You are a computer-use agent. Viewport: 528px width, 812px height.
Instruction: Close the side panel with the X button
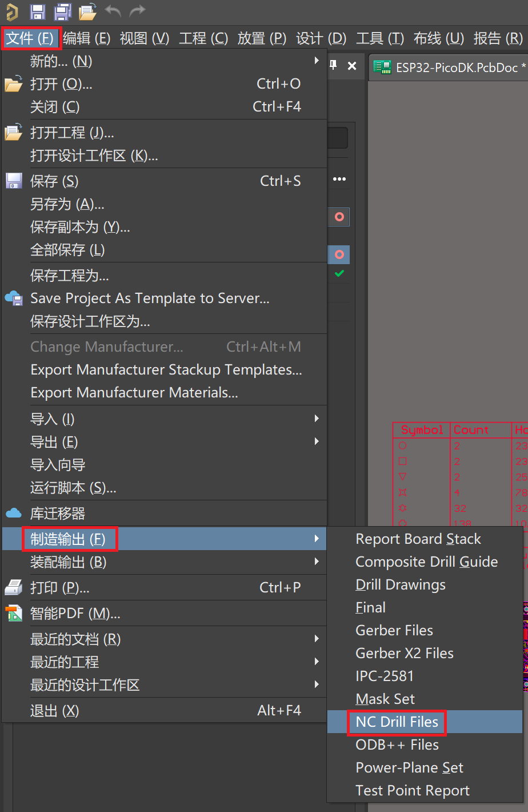pyautogui.click(x=352, y=66)
